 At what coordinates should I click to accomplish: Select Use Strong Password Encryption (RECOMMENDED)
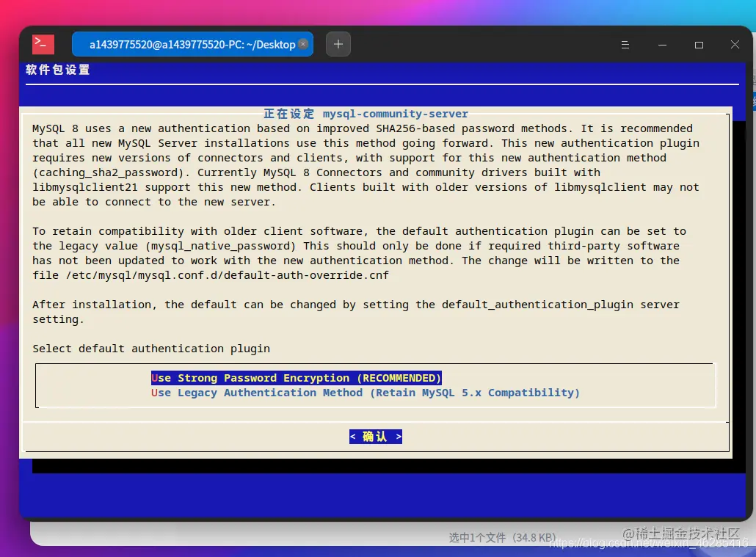pyautogui.click(x=296, y=378)
